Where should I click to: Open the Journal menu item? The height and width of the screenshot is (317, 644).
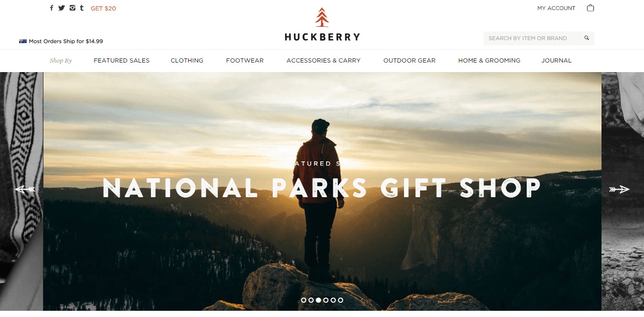(x=557, y=61)
